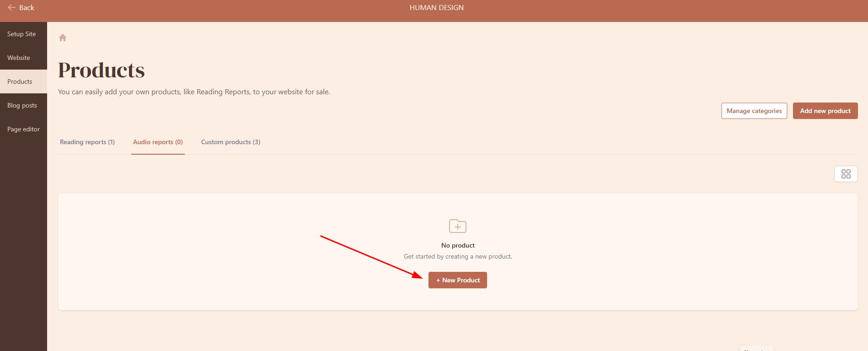Select Products in the sidebar
Viewport: 868px width, 351px height.
tap(20, 81)
